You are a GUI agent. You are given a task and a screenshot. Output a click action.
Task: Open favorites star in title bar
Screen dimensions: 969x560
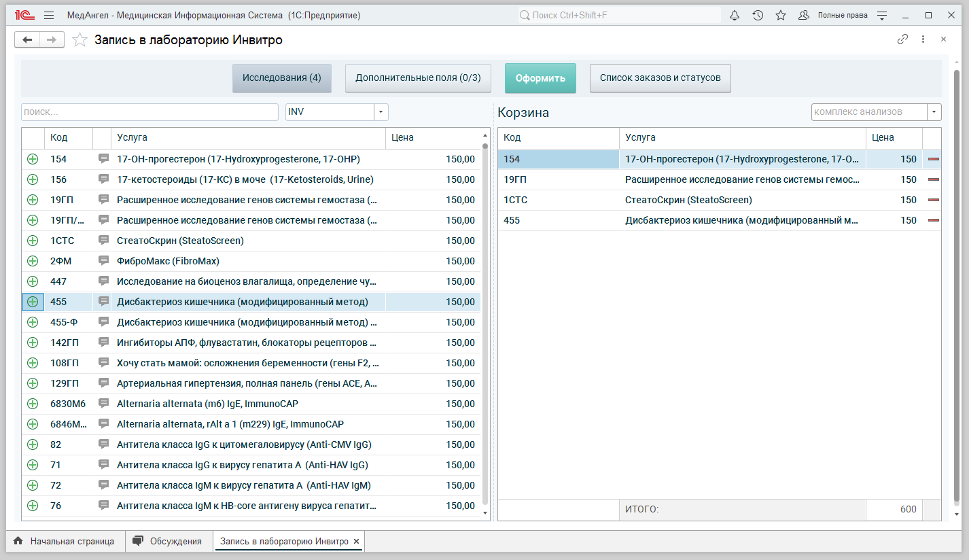coord(781,15)
